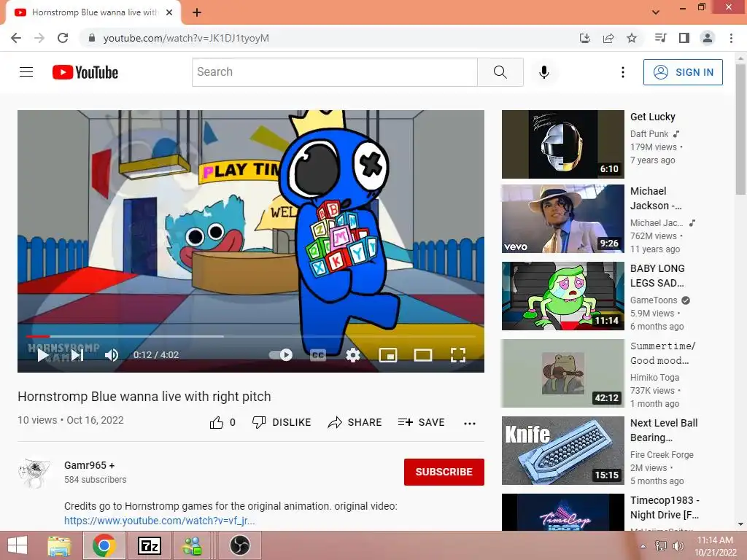The image size is (747, 560).
Task: Seek on the video progress bar
Action: tap(251, 336)
